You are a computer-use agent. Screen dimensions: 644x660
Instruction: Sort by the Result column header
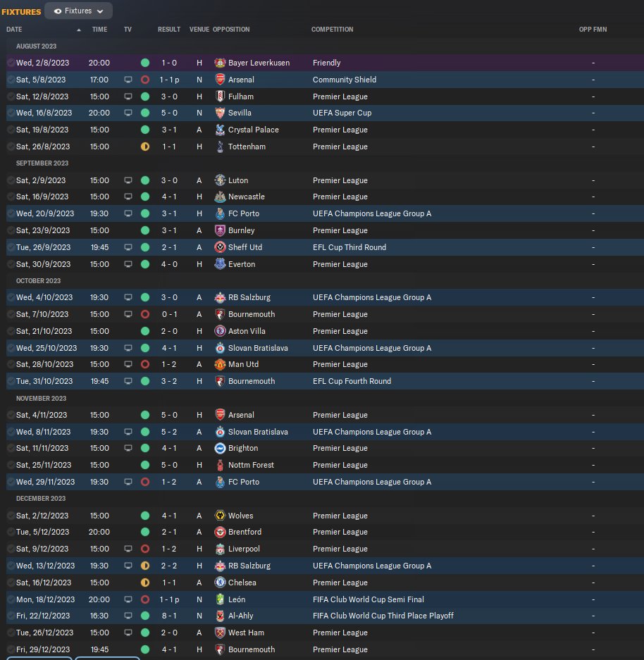pyautogui.click(x=169, y=30)
